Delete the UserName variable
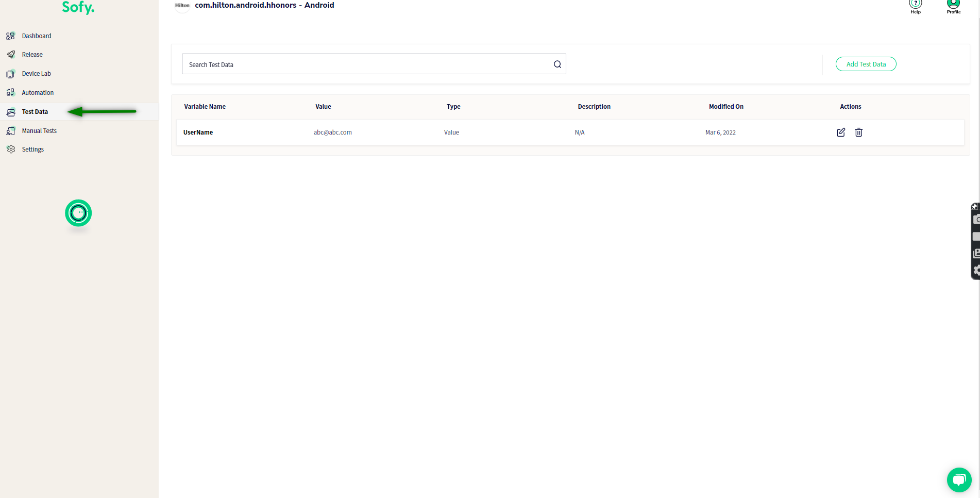980x498 pixels. tap(858, 132)
